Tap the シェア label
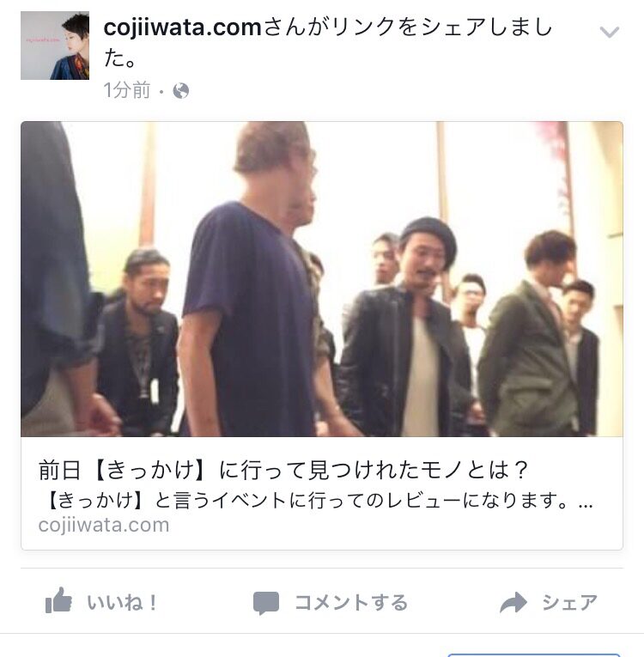Image resolution: width=644 pixels, height=657 pixels. pos(569,603)
